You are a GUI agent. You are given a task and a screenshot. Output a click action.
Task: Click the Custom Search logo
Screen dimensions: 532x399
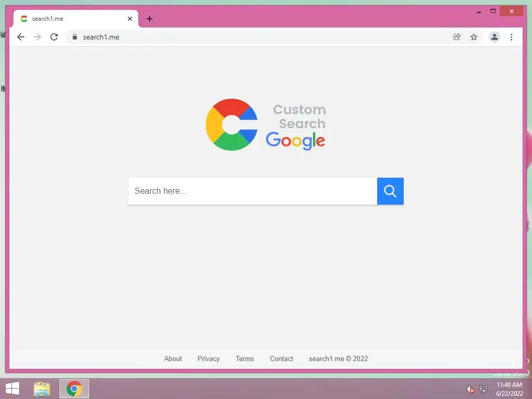(265, 125)
